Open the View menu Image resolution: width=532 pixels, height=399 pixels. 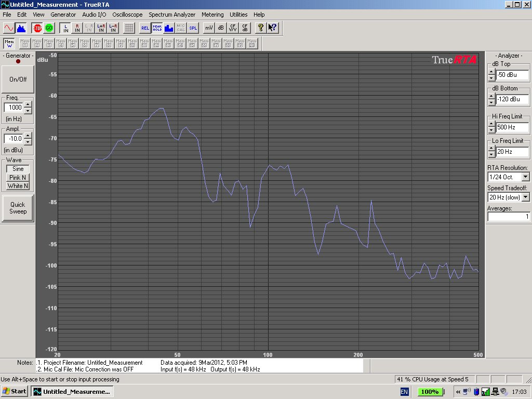38,15
